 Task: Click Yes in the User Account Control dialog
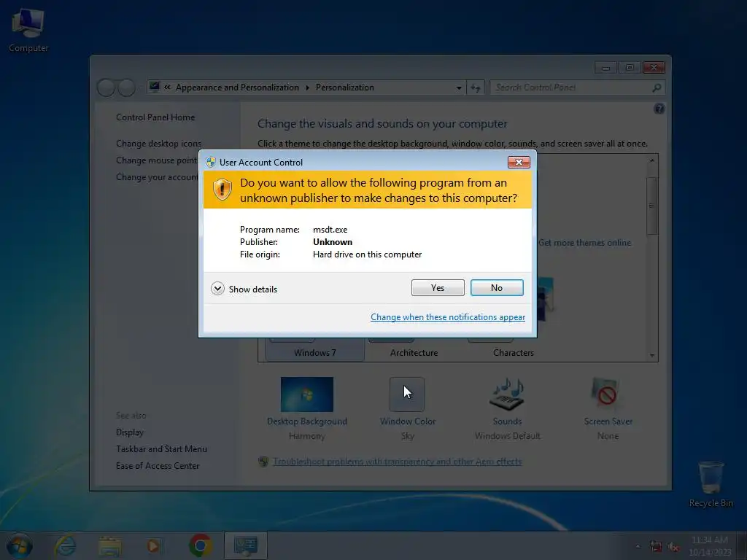point(438,287)
